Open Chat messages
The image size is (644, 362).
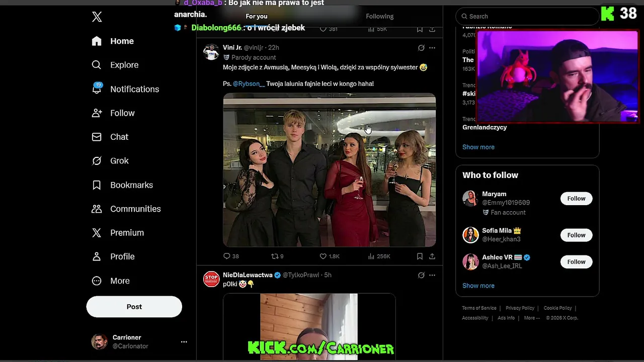[x=110, y=137]
